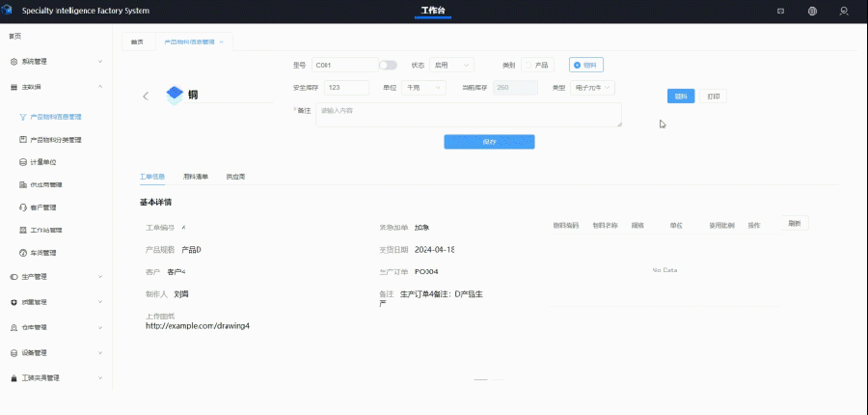The height and width of the screenshot is (415, 868).
Task: Click the disabled 当前库存 field showing 260
Action: 515,88
